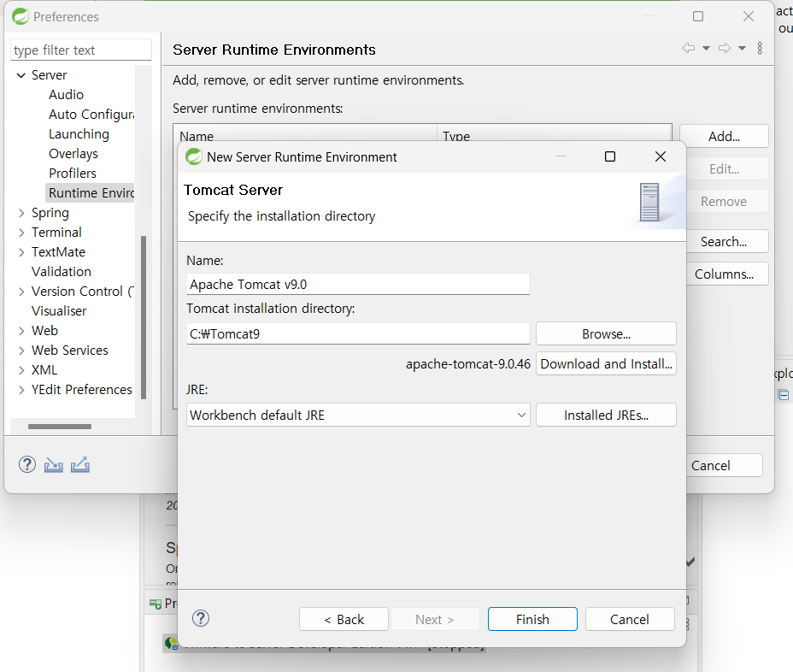
Task: Click the tree horizontal scrollbar
Action: [60, 427]
